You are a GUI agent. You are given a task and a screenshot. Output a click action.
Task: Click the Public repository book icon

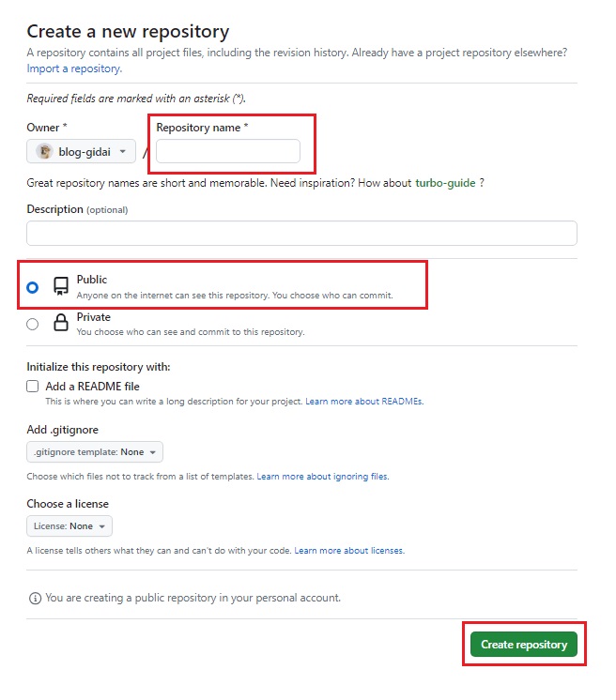pyautogui.click(x=61, y=286)
